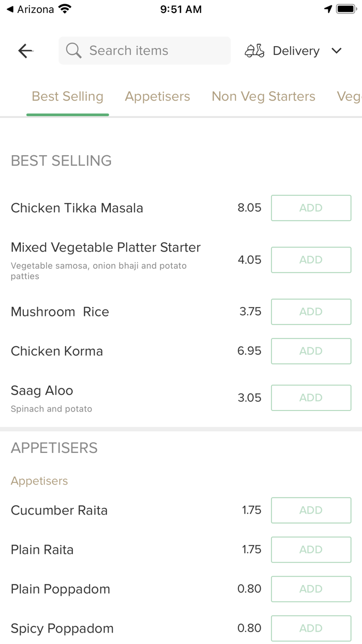The height and width of the screenshot is (644, 362).
Task: Open the Non Veg Starters tab
Action: point(263,96)
